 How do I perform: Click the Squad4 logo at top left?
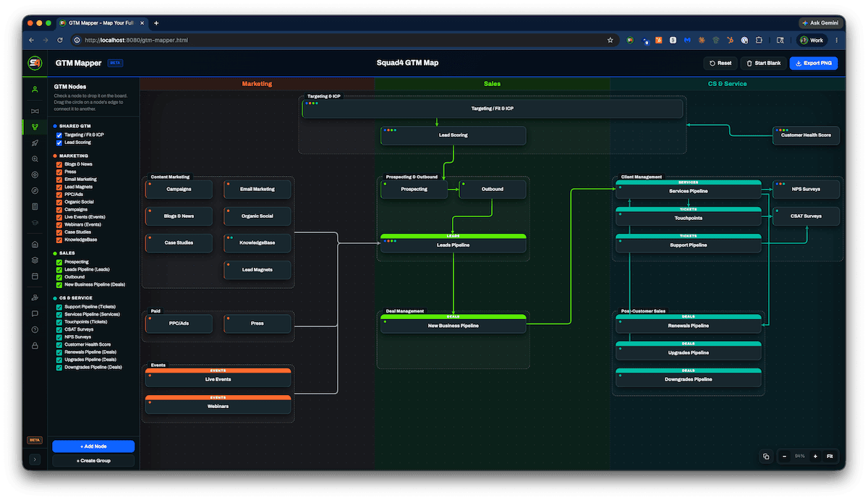pyautogui.click(x=35, y=63)
